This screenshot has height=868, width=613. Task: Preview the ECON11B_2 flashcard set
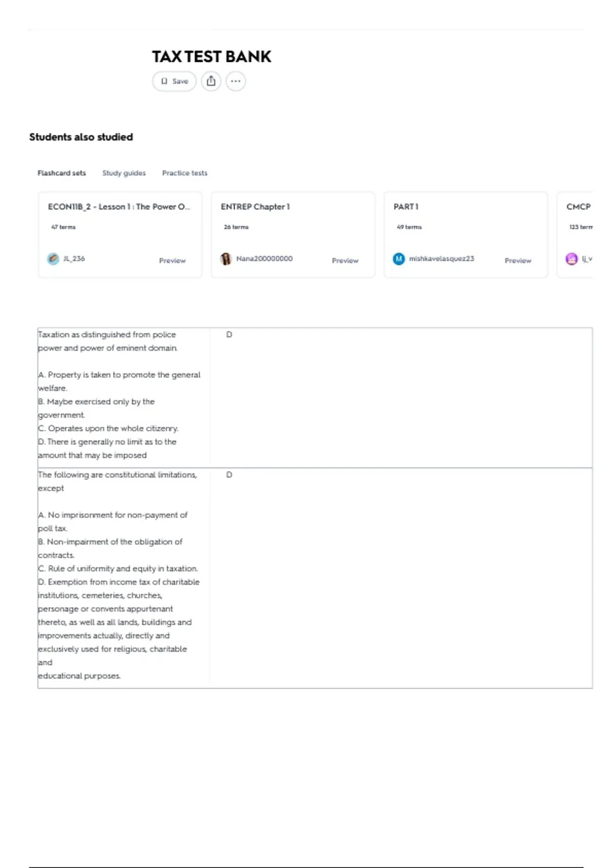click(172, 260)
